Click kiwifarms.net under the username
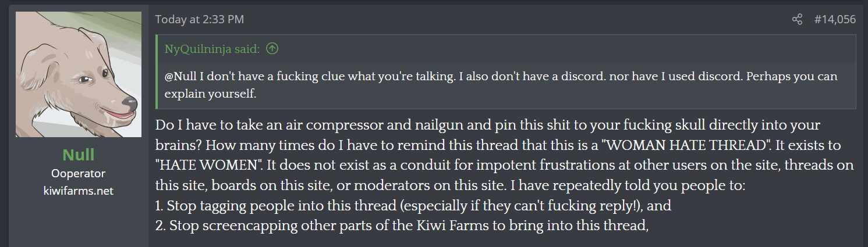 click(x=78, y=190)
